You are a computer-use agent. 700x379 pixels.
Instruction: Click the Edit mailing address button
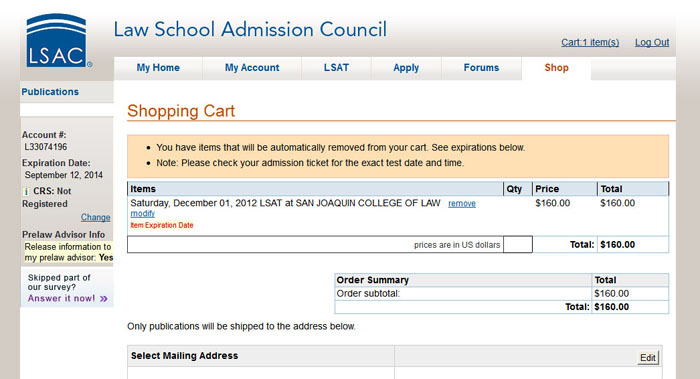[x=648, y=358]
